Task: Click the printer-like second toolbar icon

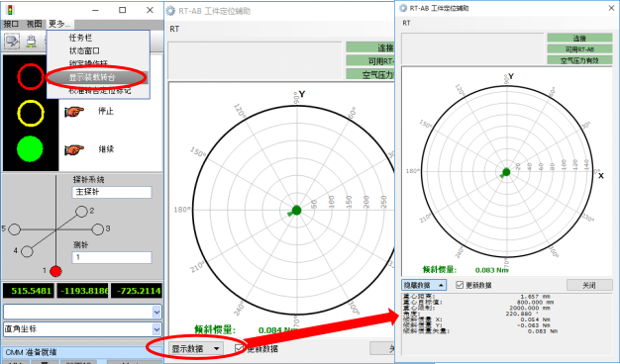Action: pos(32,41)
